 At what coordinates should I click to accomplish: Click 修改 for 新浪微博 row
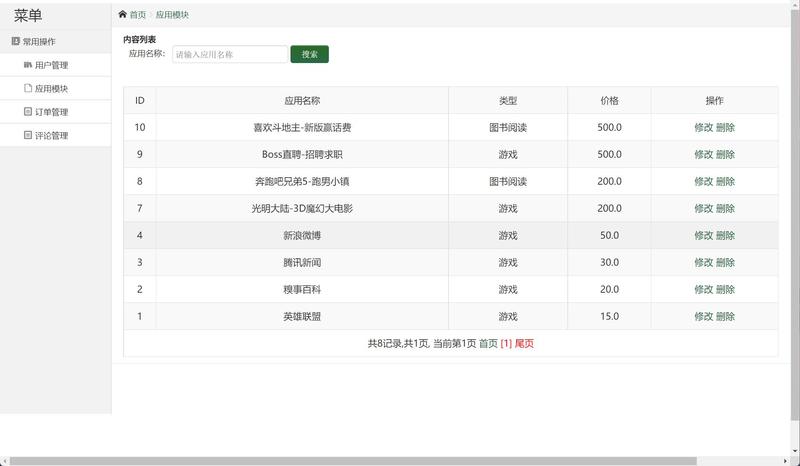point(704,236)
